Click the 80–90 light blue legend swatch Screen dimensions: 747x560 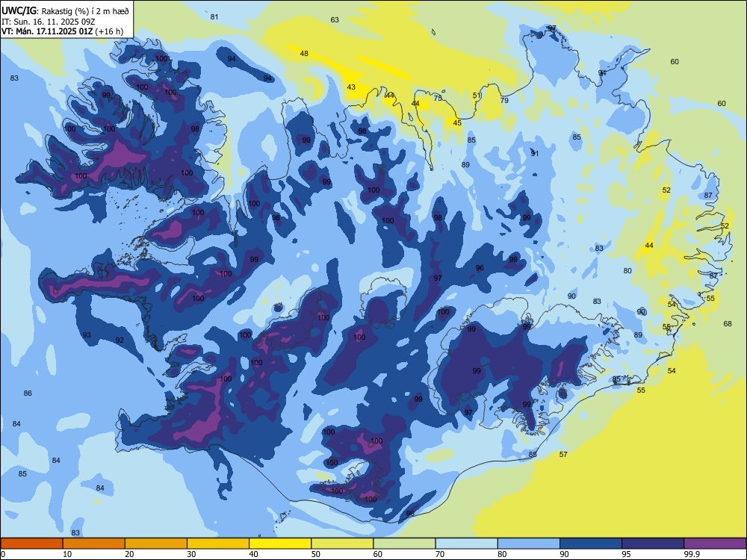point(528,544)
